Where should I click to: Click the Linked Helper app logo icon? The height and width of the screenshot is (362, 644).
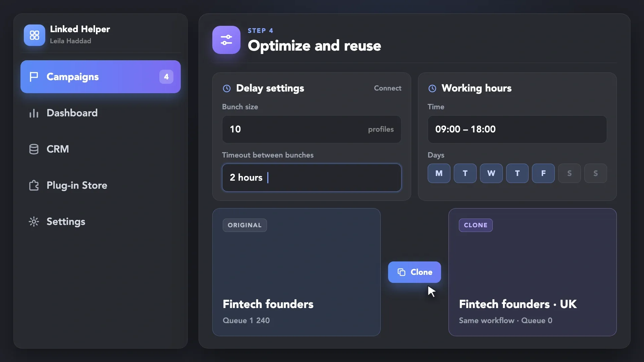pyautogui.click(x=34, y=35)
